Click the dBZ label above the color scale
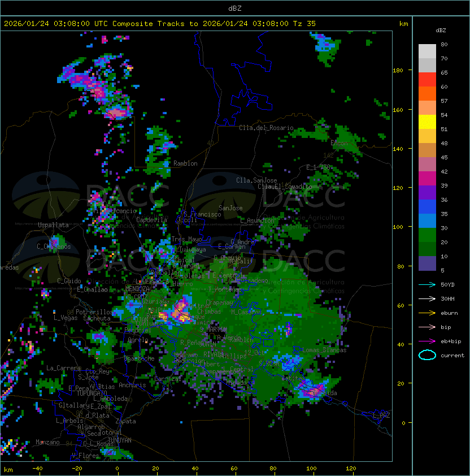The image size is (470, 476). click(x=441, y=31)
